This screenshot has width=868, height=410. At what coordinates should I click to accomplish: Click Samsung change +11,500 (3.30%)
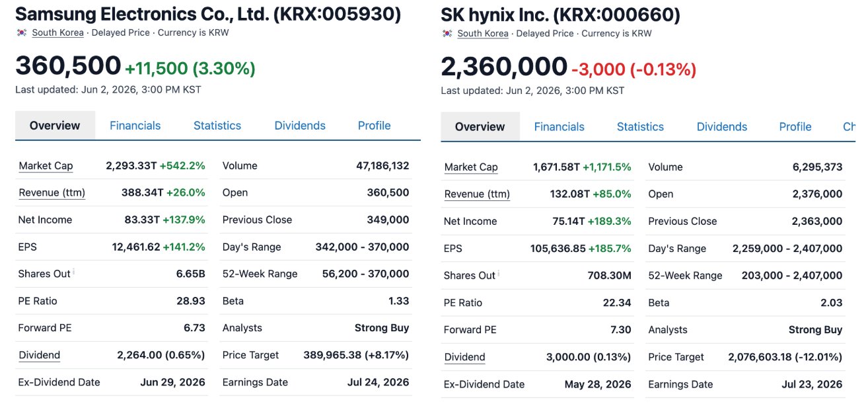[190, 68]
